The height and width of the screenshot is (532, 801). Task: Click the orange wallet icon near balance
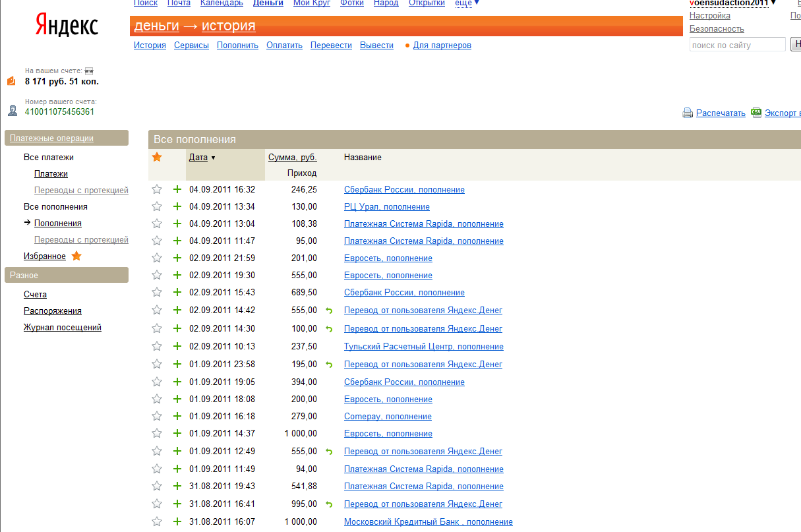coord(11,80)
